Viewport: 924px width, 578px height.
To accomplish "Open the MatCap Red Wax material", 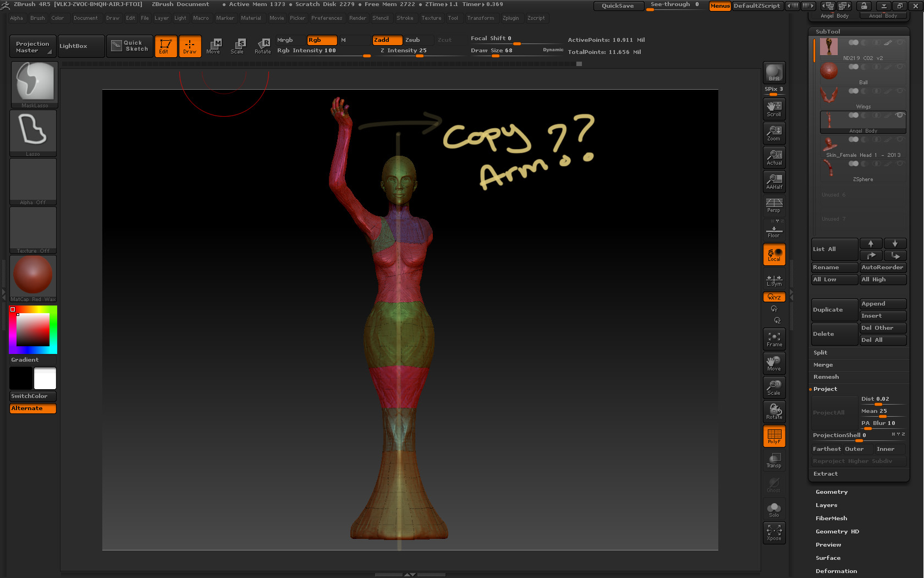I will (32, 274).
